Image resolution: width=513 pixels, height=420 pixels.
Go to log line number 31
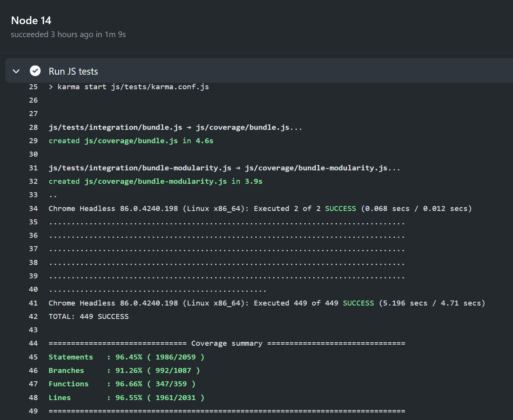tap(33, 168)
